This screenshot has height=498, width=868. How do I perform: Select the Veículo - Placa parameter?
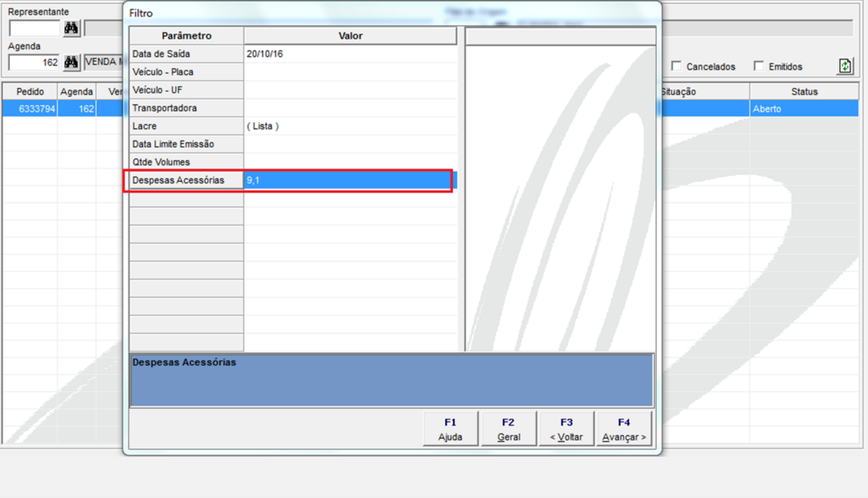click(186, 72)
